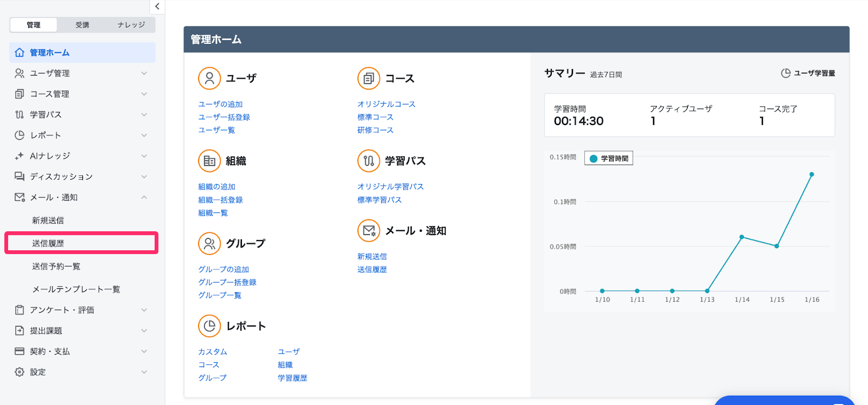Click the 1/14 data point on the chart
The width and height of the screenshot is (868, 405).
[742, 237]
